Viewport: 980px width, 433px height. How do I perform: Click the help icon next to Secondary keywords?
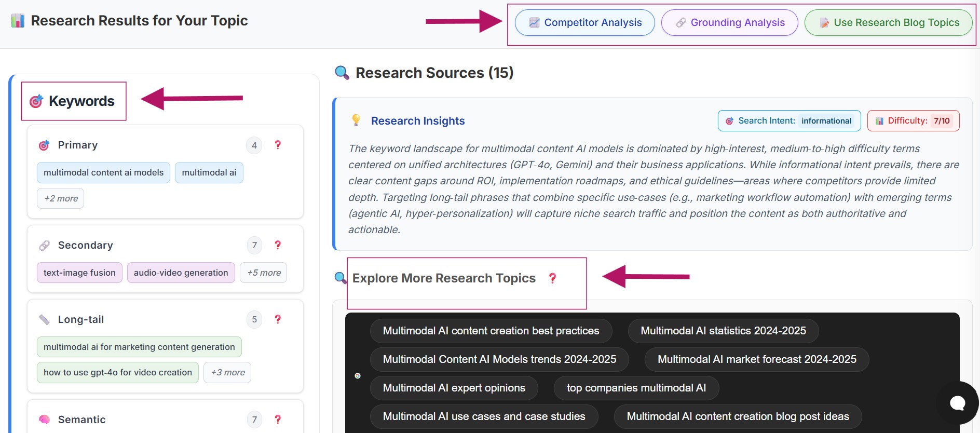click(x=278, y=245)
